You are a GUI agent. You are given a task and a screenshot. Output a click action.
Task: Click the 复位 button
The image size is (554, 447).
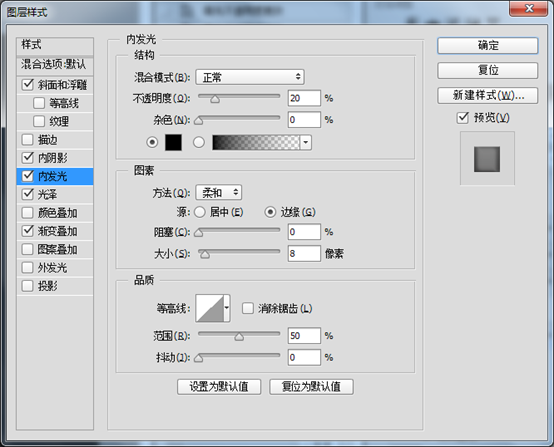coord(488,70)
